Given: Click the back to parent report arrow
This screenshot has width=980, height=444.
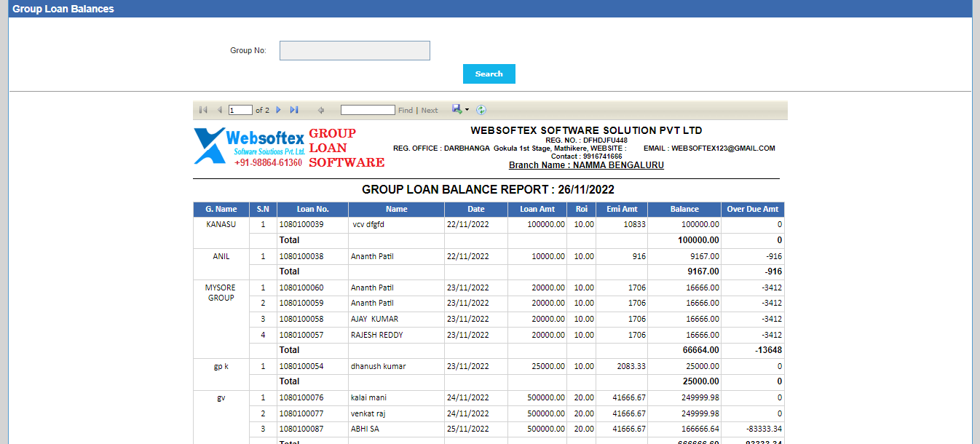Looking at the screenshot, I should click(320, 110).
